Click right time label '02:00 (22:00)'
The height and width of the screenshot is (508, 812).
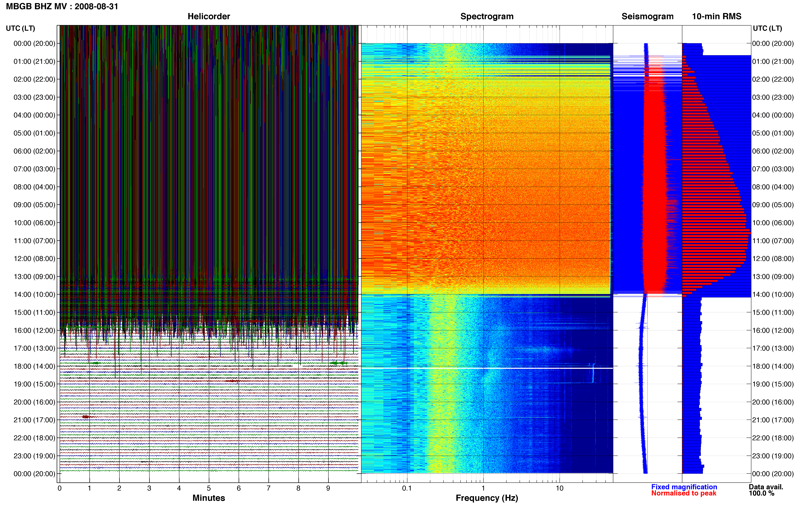(773, 79)
